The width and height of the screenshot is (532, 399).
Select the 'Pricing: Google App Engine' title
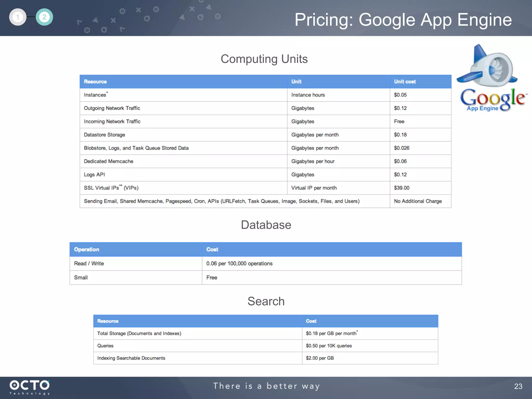click(403, 20)
